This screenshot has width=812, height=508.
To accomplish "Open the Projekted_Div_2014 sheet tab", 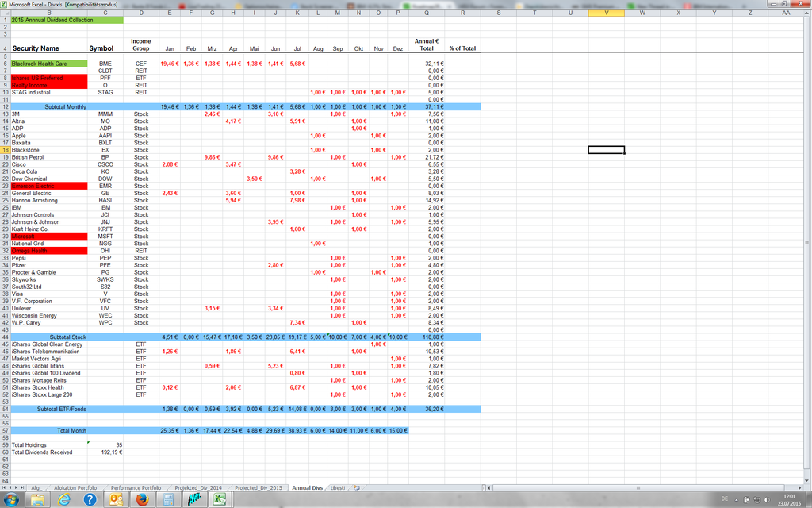I will tap(197, 488).
